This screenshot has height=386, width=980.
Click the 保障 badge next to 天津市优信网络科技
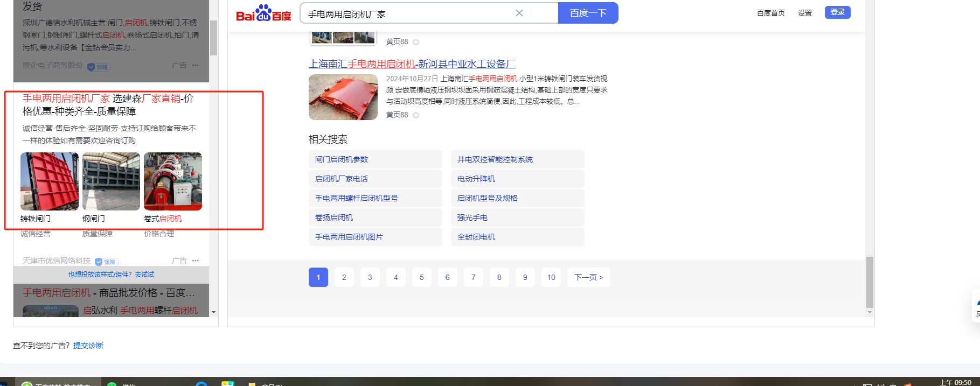coord(106,262)
